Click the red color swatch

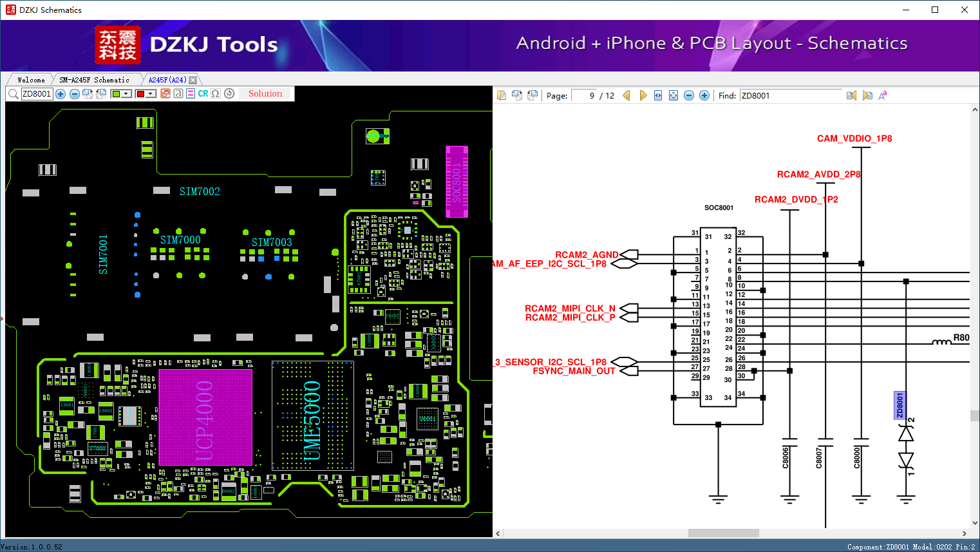point(140,94)
